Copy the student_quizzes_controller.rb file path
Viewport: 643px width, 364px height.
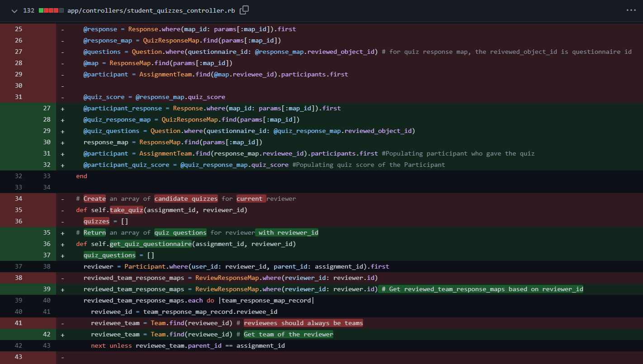tap(244, 10)
